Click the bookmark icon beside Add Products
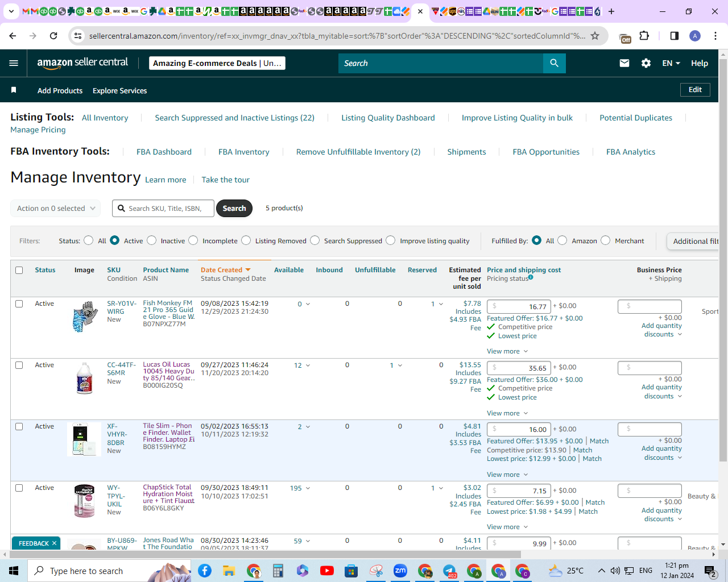 14,90
